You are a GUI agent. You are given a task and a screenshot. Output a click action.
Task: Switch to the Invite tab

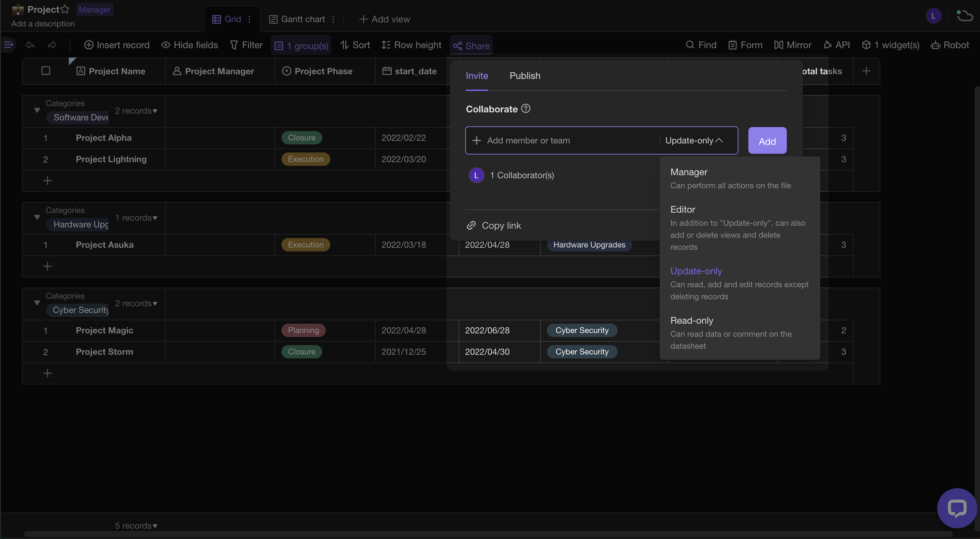[477, 76]
